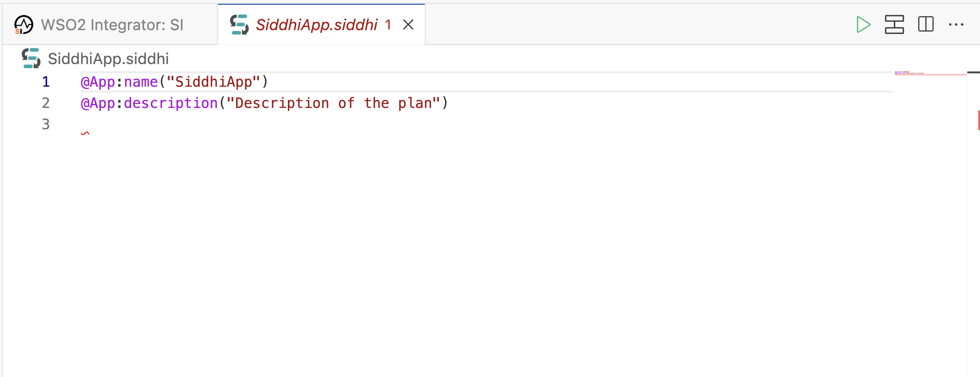Place cursor in the "SiddhiApp" name string
This screenshot has height=377, width=980.
pos(213,82)
